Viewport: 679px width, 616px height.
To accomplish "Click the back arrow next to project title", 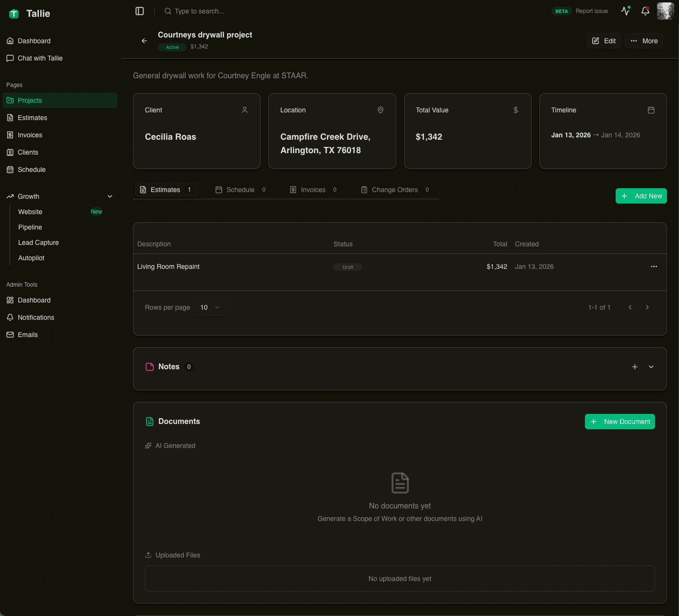I will (144, 41).
